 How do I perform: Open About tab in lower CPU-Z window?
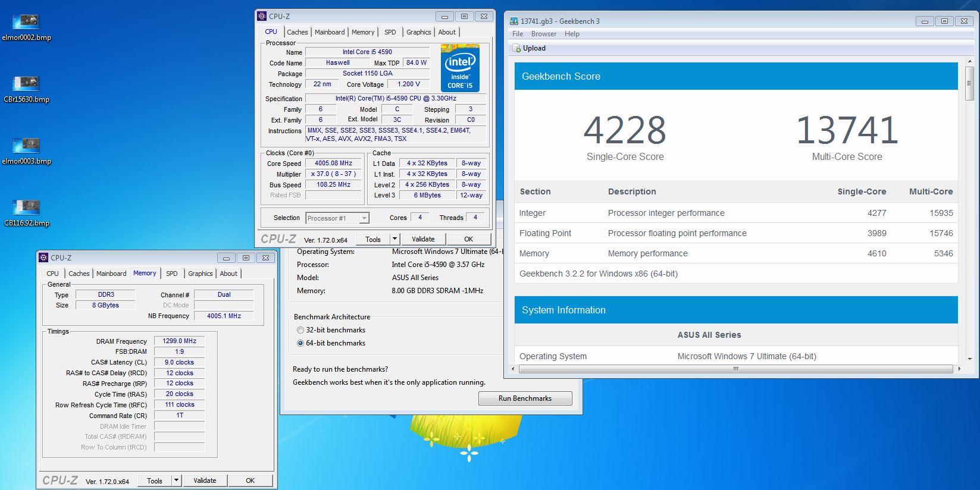pyautogui.click(x=228, y=274)
